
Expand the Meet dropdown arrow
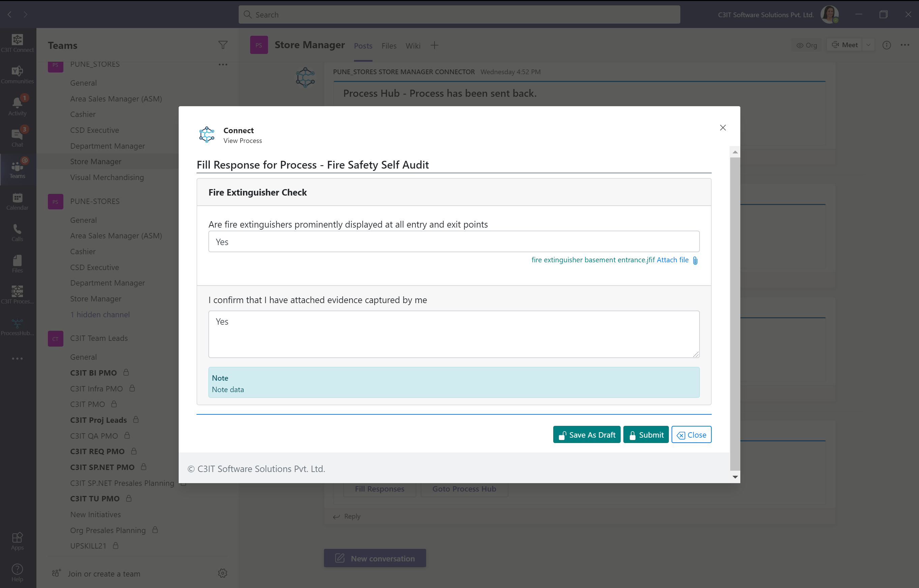(x=869, y=45)
